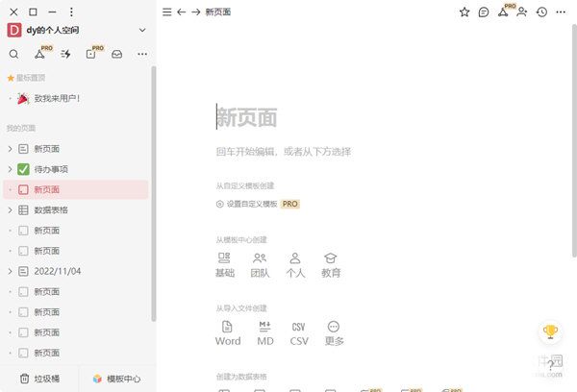Click 更多 for more import options
This screenshot has height=392, width=577.
tap(334, 333)
